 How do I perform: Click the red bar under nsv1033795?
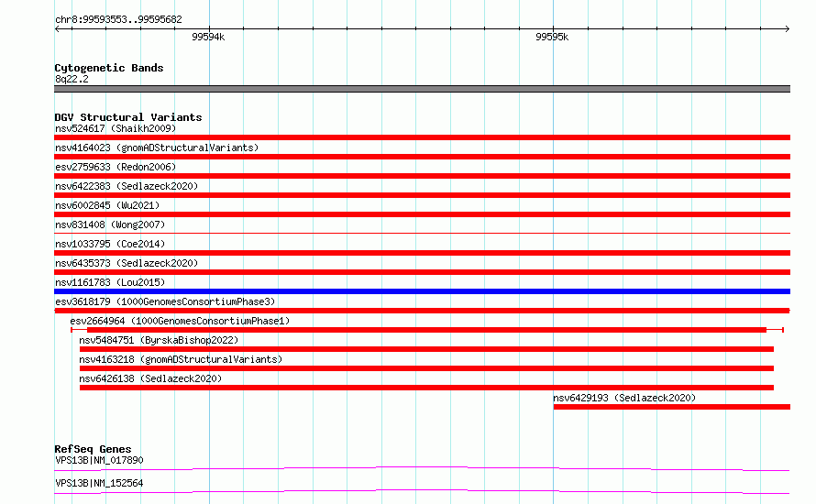422,253
